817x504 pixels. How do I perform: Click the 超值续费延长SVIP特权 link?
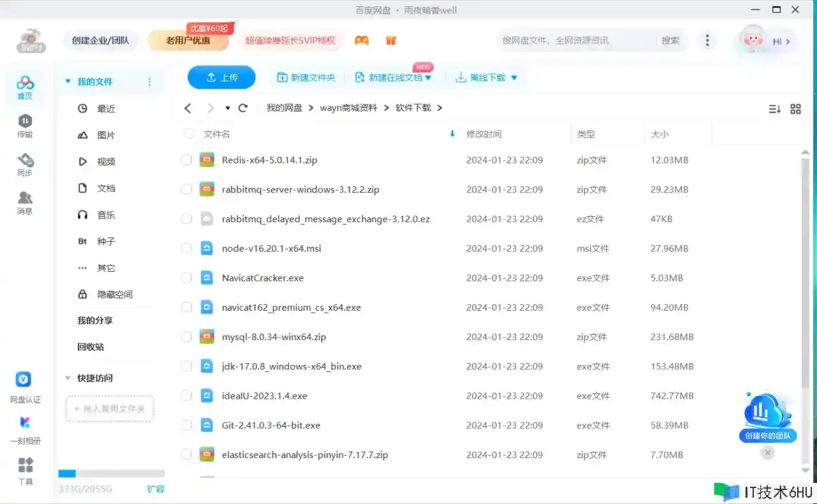290,40
